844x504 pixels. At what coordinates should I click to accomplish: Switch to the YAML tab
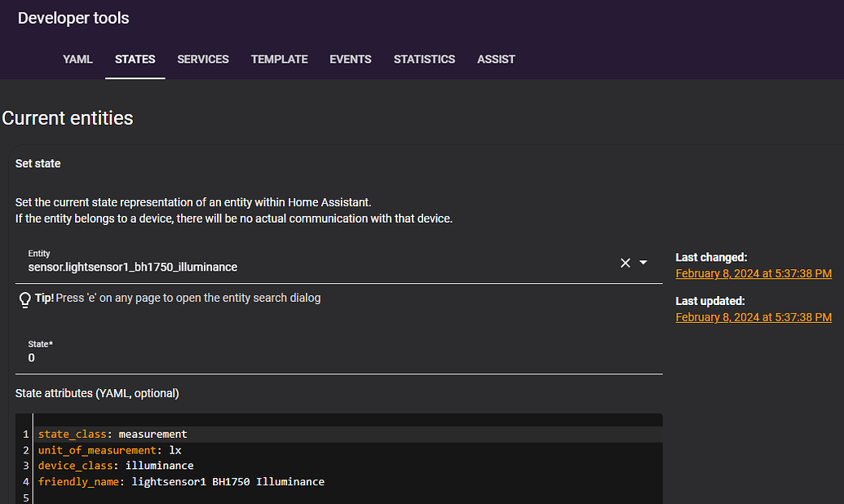coord(77,60)
